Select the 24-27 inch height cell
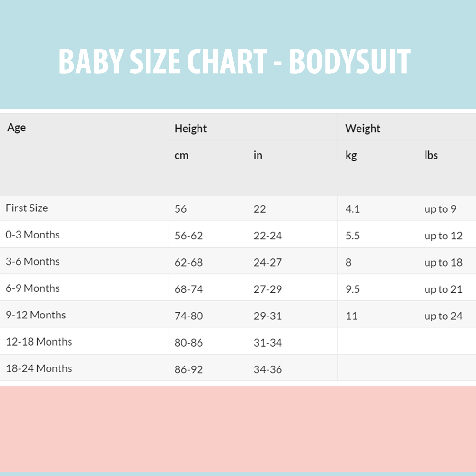This screenshot has width=476, height=476. (x=268, y=262)
